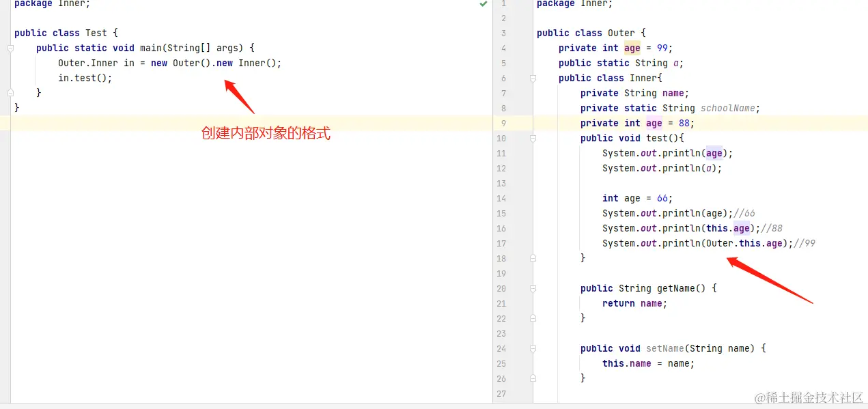The image size is (868, 409).
Task: Collapse the test() method fold marker
Action: (533, 139)
